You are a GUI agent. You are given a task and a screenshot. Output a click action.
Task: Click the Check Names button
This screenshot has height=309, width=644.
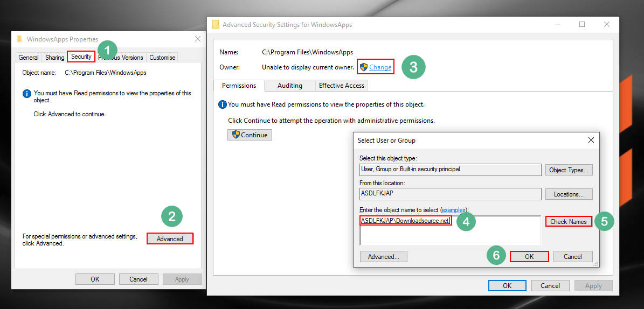pyautogui.click(x=569, y=222)
